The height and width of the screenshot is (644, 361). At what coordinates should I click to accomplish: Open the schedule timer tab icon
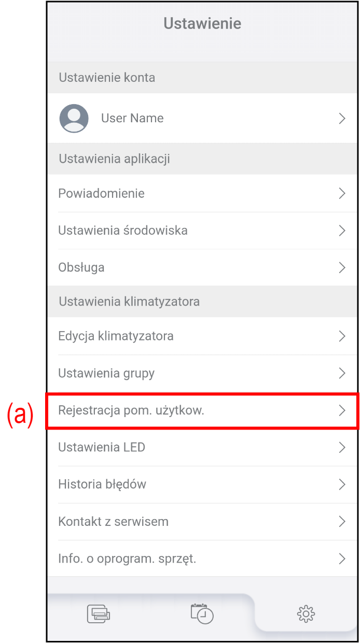(x=202, y=614)
